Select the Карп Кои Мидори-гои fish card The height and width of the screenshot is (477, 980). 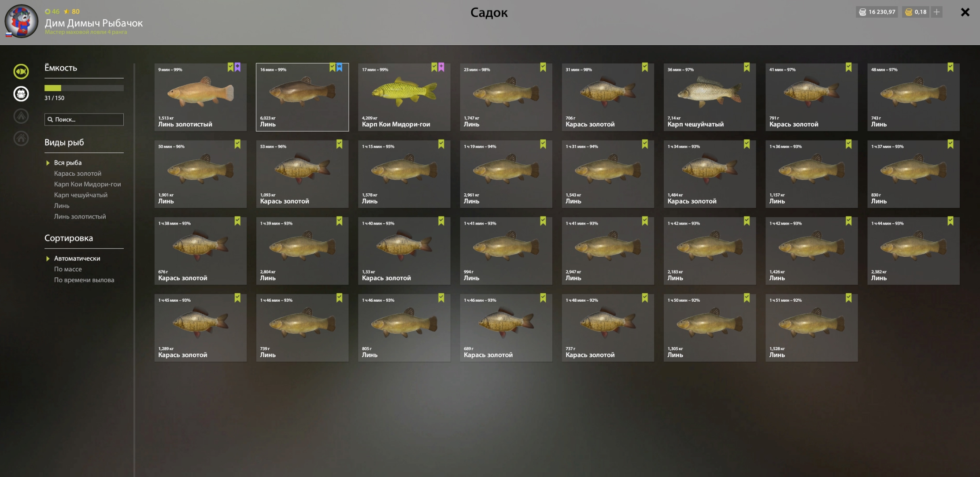point(404,97)
